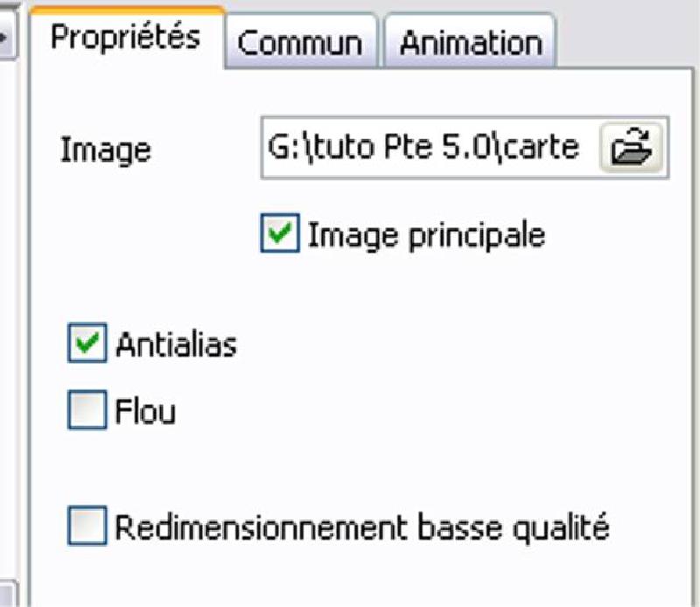The height and width of the screenshot is (607, 700).
Task: Tick the Redimensionnement basse qualité checkbox
Action: (x=87, y=526)
